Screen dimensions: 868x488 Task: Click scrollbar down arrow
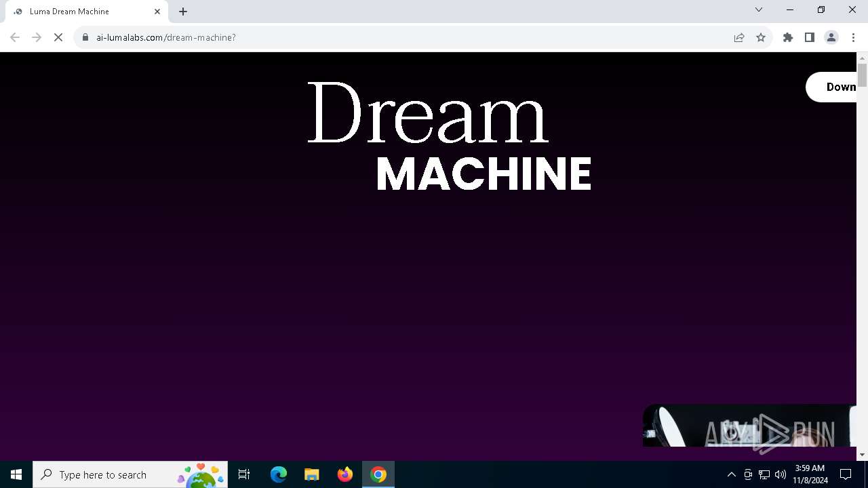pos(862,455)
